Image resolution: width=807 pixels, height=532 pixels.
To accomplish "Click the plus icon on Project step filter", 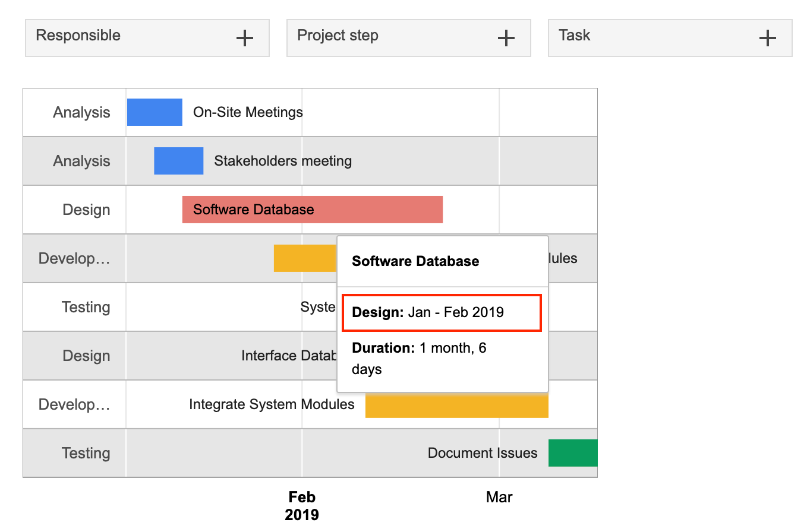I will (506, 39).
